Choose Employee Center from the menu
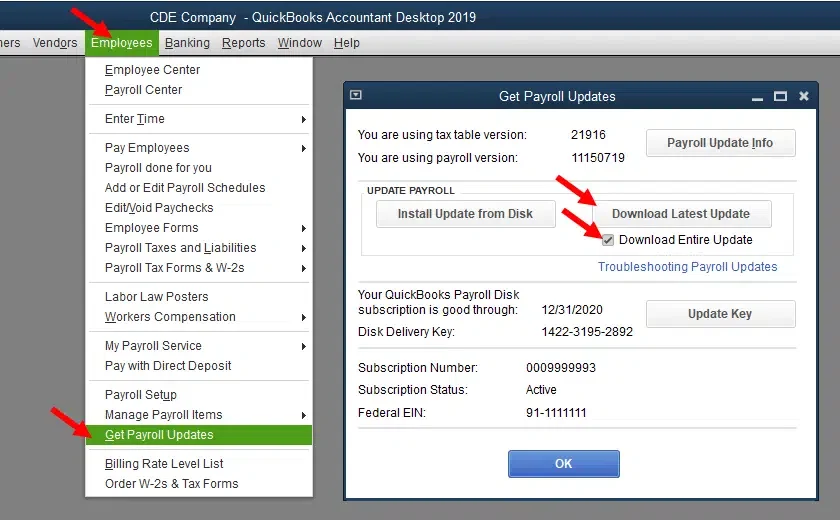This screenshot has height=520, width=840. pyautogui.click(x=152, y=70)
